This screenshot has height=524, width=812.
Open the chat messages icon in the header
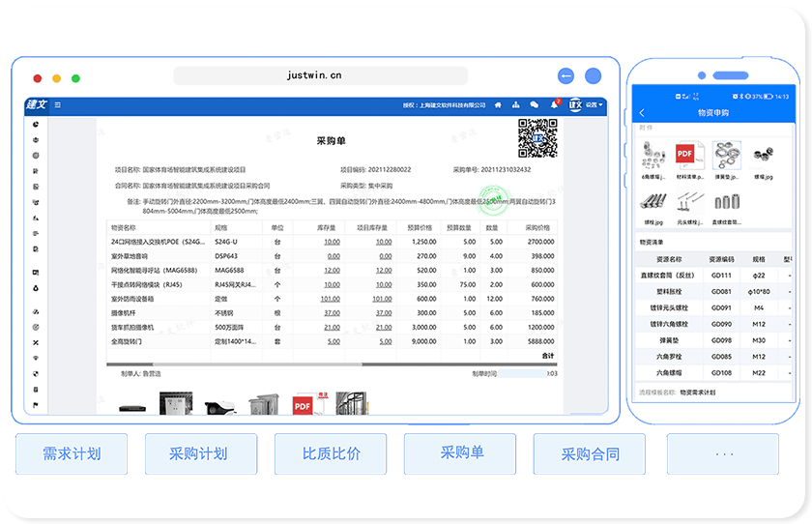tap(535, 105)
